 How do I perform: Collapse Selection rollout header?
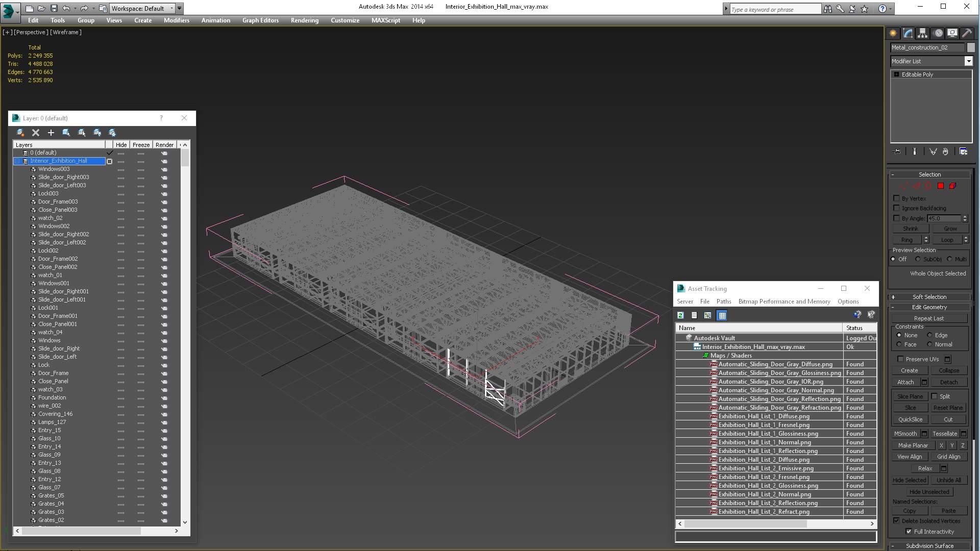[929, 174]
